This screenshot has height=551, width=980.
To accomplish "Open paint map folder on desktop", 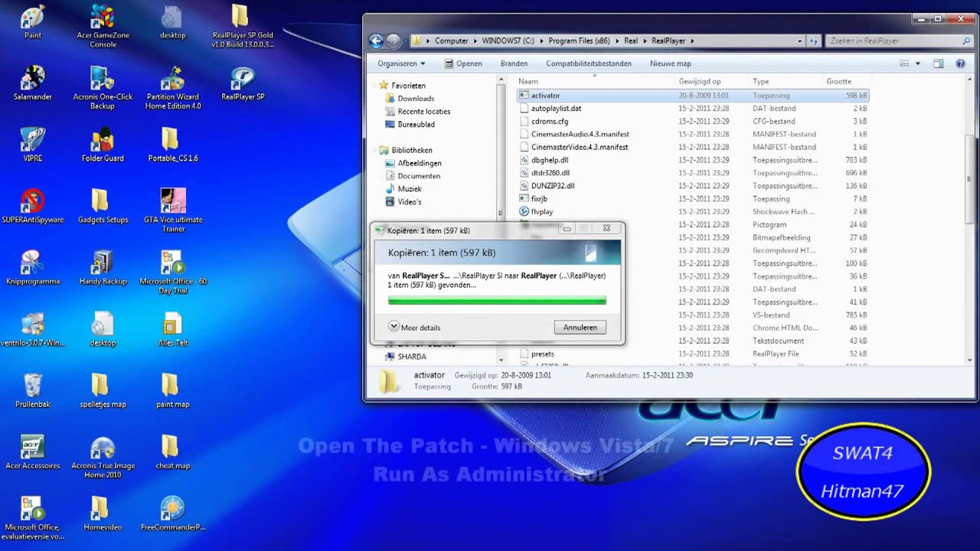I will 173,390.
